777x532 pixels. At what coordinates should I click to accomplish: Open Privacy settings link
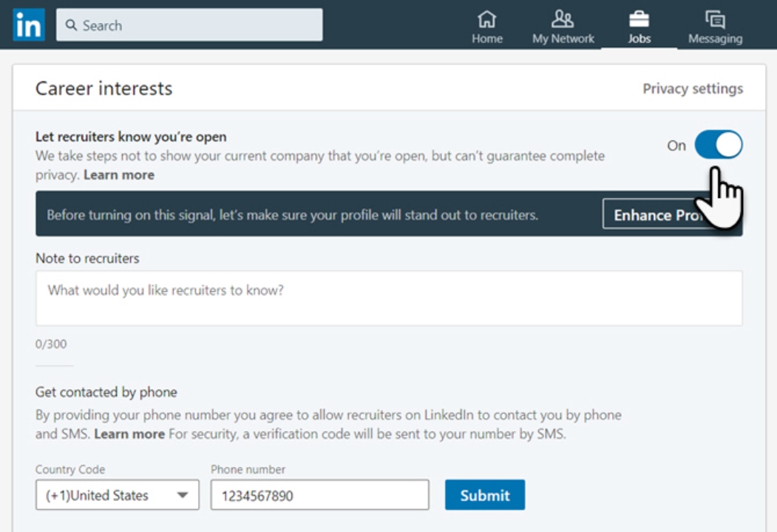point(693,89)
